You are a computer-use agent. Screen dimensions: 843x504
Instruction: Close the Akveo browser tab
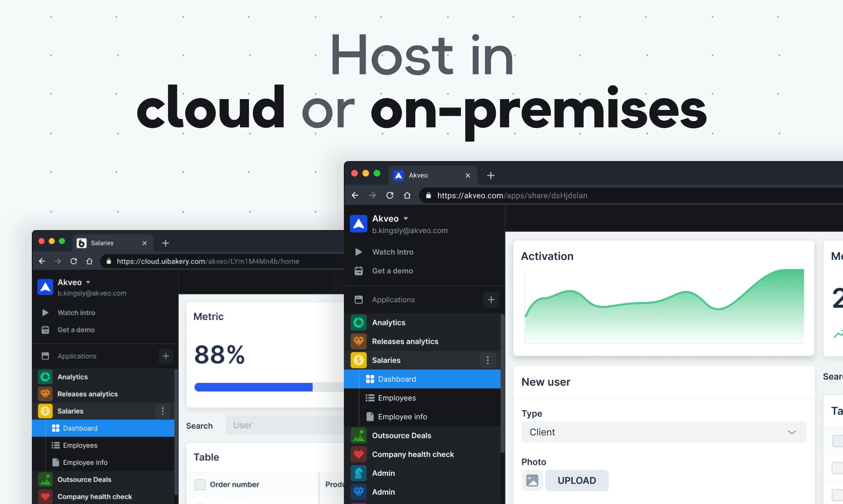click(x=468, y=176)
